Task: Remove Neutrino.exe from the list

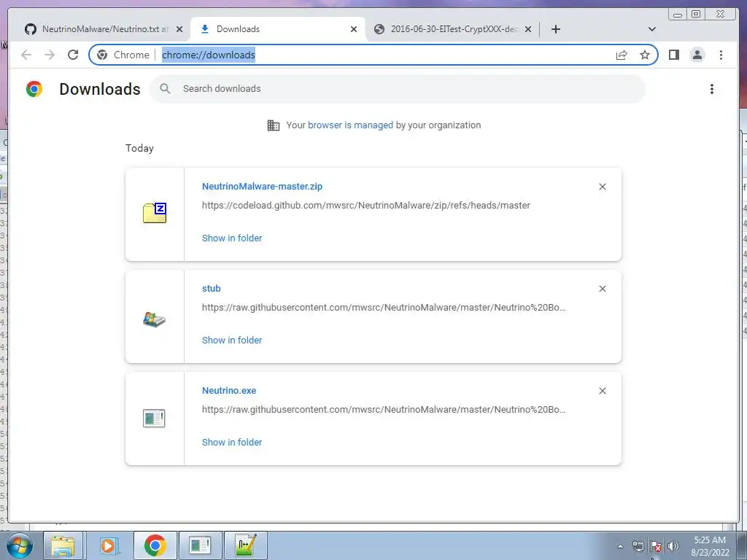Action: tap(602, 391)
